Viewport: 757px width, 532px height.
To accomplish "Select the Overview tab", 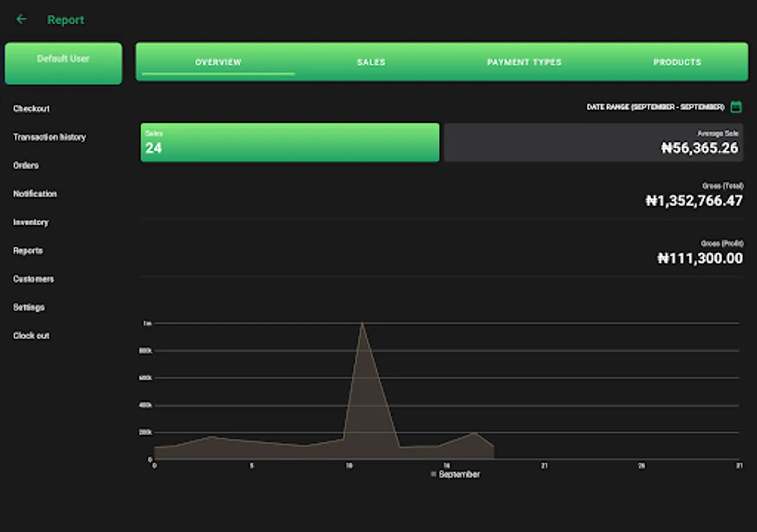I will (218, 62).
